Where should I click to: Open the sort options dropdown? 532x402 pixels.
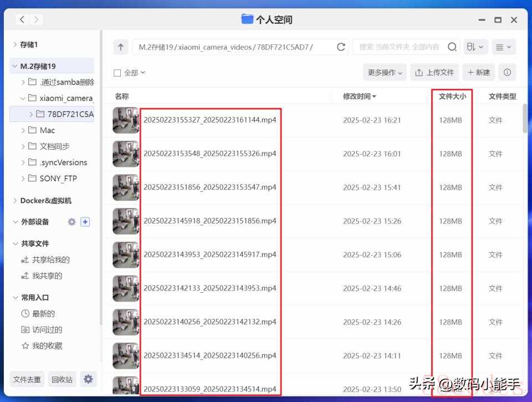(475, 47)
